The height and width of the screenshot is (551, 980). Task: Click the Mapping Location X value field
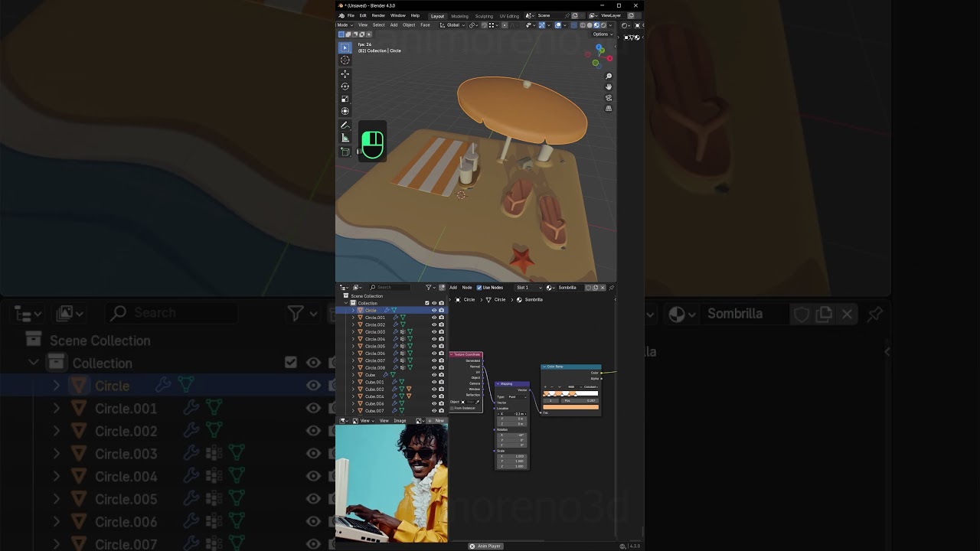tap(512, 414)
